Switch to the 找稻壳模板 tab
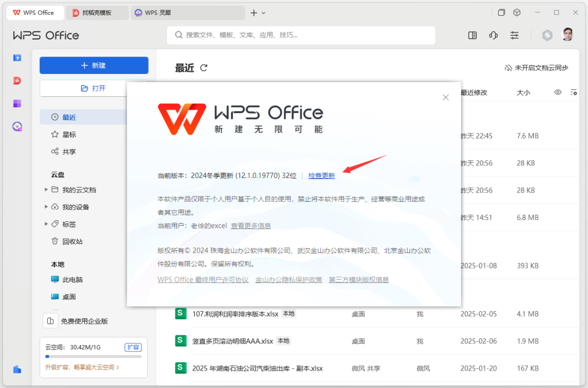This screenshot has width=588, height=388. [x=97, y=13]
